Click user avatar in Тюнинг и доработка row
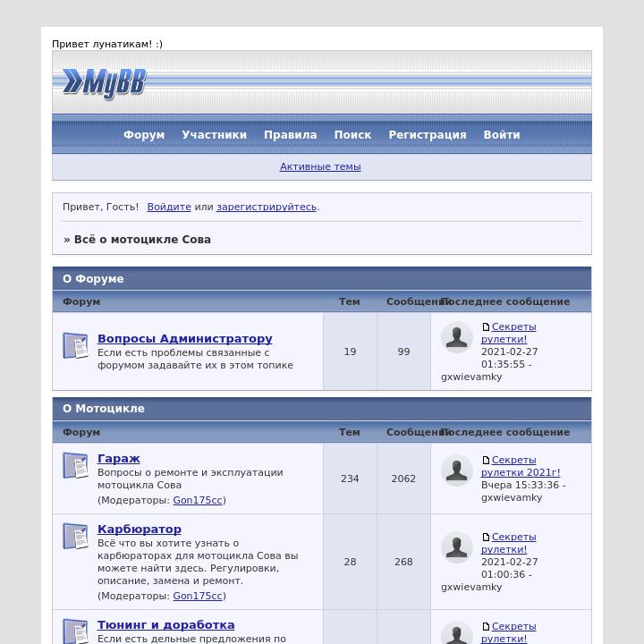 coord(457,634)
